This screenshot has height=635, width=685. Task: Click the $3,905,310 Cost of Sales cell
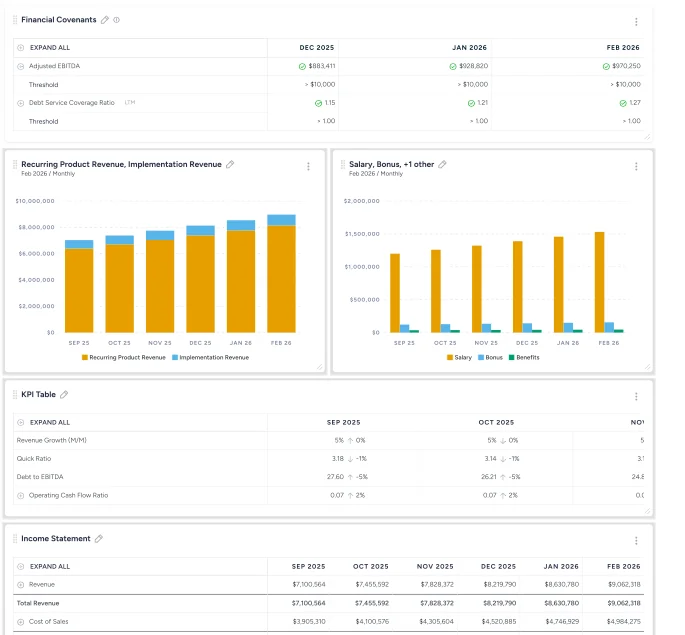[309, 622]
